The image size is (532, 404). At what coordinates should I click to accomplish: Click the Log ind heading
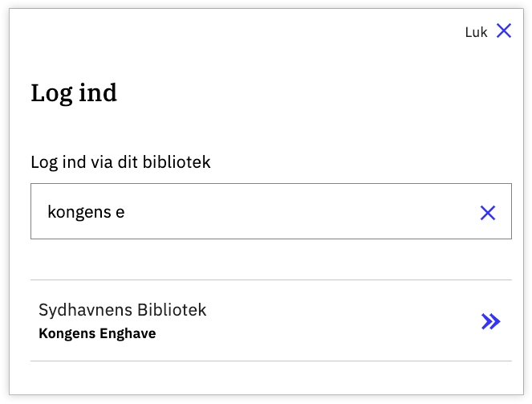click(74, 93)
